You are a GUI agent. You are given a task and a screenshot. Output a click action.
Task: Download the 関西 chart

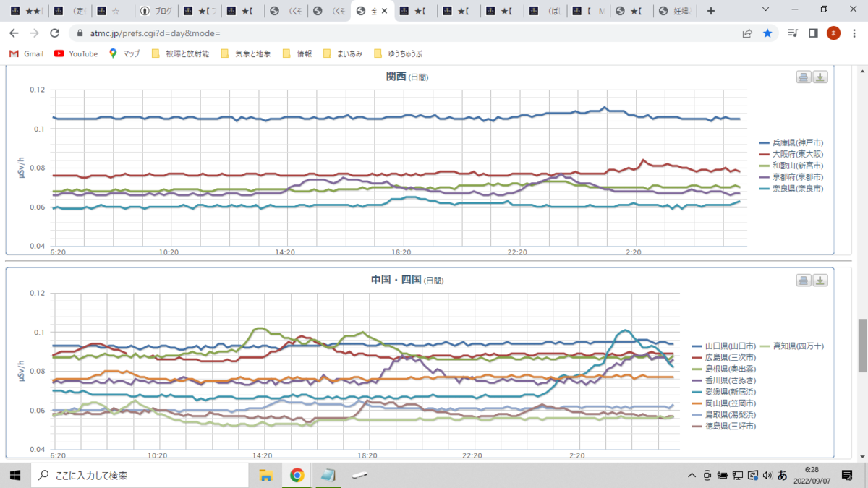point(820,77)
